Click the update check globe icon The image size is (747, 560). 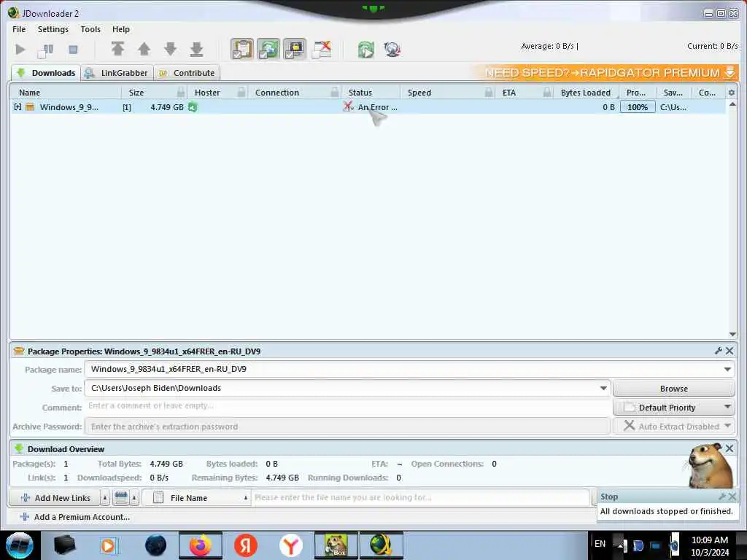click(392, 50)
